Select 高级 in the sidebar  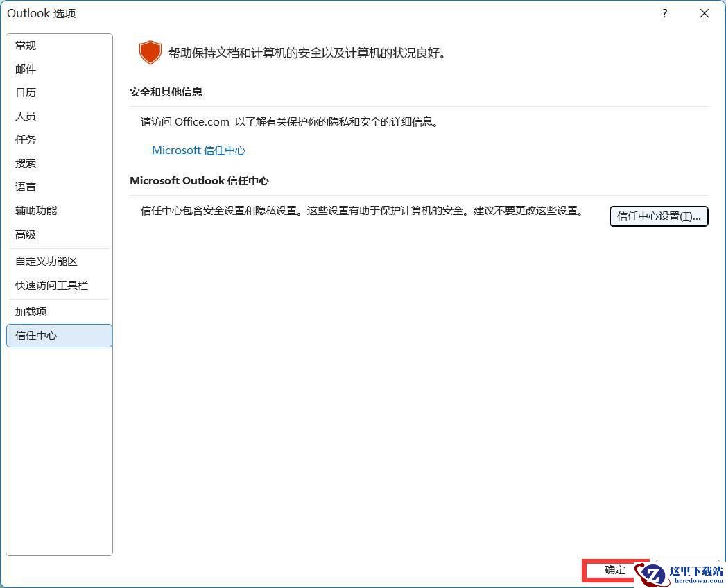point(59,235)
